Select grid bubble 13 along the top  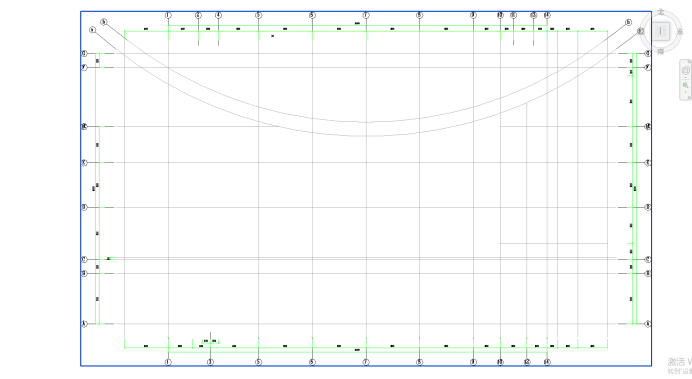[x=534, y=15]
